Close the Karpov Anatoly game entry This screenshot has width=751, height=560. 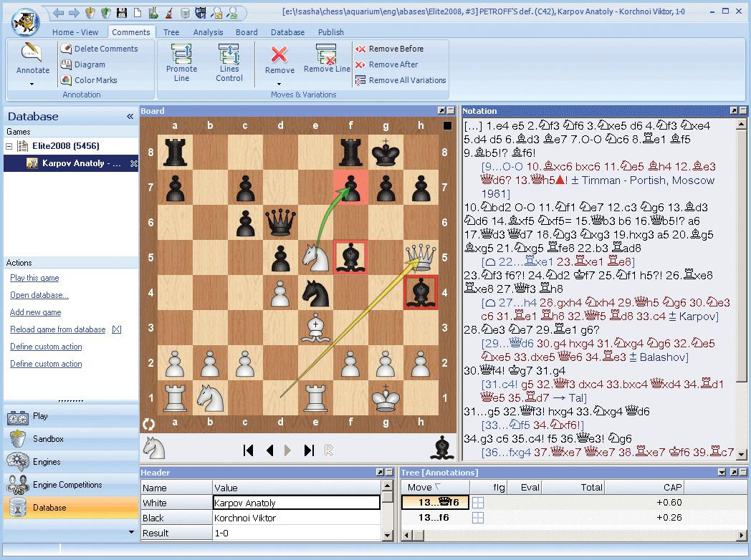(x=133, y=164)
